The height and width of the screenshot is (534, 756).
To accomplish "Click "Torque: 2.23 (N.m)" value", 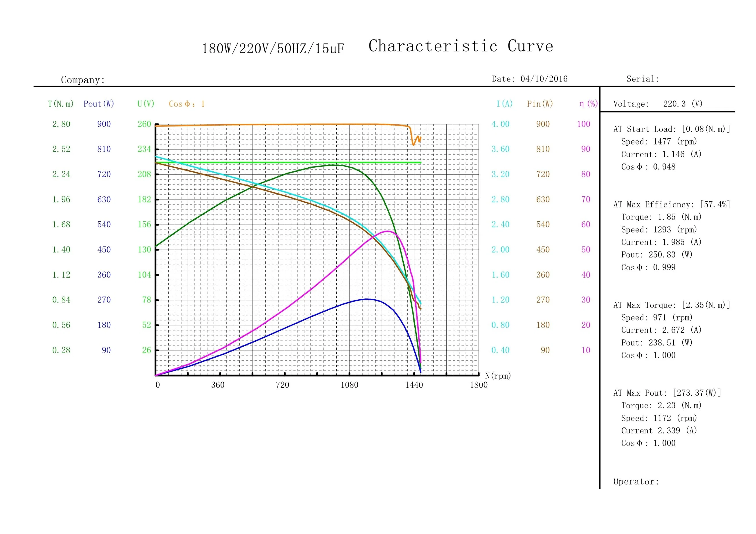I will point(661,405).
